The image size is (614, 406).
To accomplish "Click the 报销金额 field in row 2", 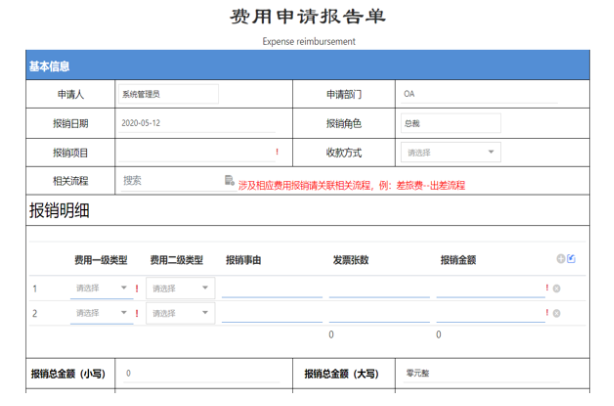I will 489,314.
